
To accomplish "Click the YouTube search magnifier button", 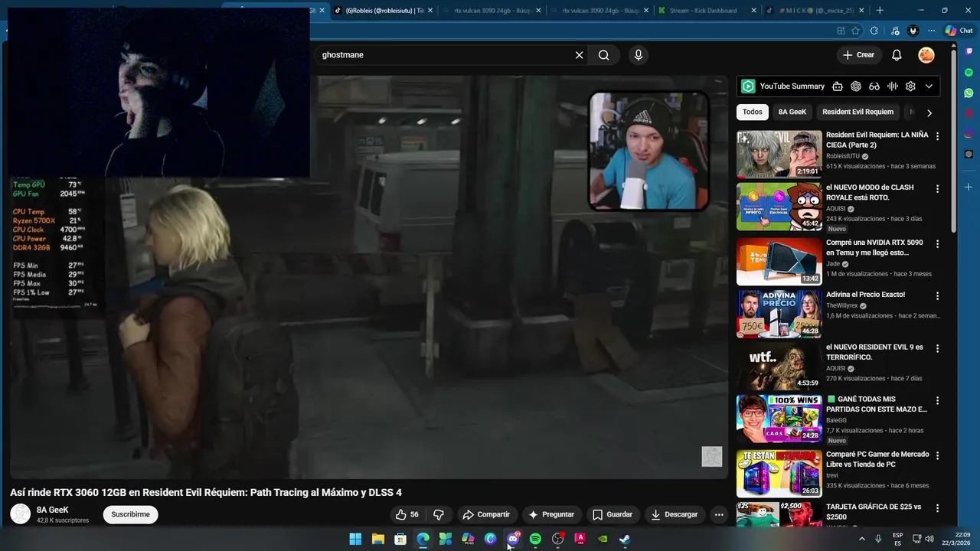I will (x=604, y=55).
